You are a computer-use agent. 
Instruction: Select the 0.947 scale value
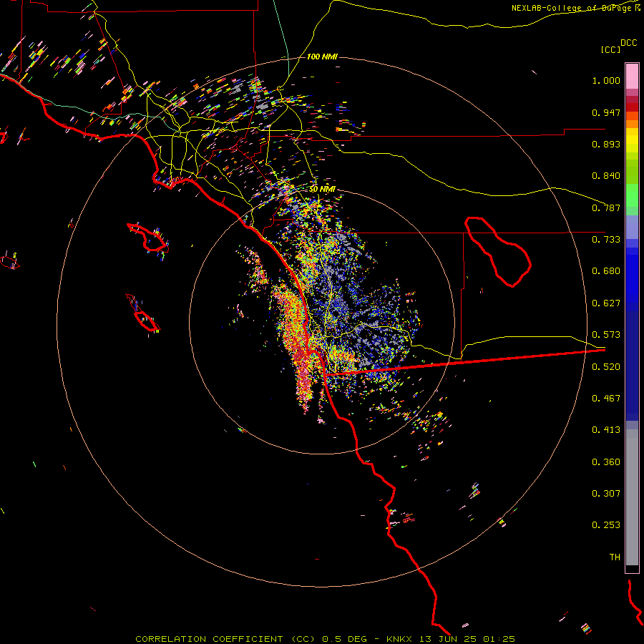click(x=606, y=112)
